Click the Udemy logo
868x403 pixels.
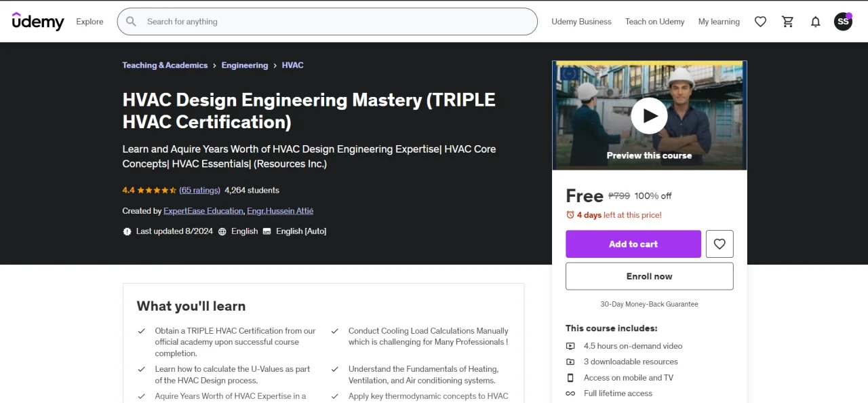pyautogui.click(x=38, y=22)
